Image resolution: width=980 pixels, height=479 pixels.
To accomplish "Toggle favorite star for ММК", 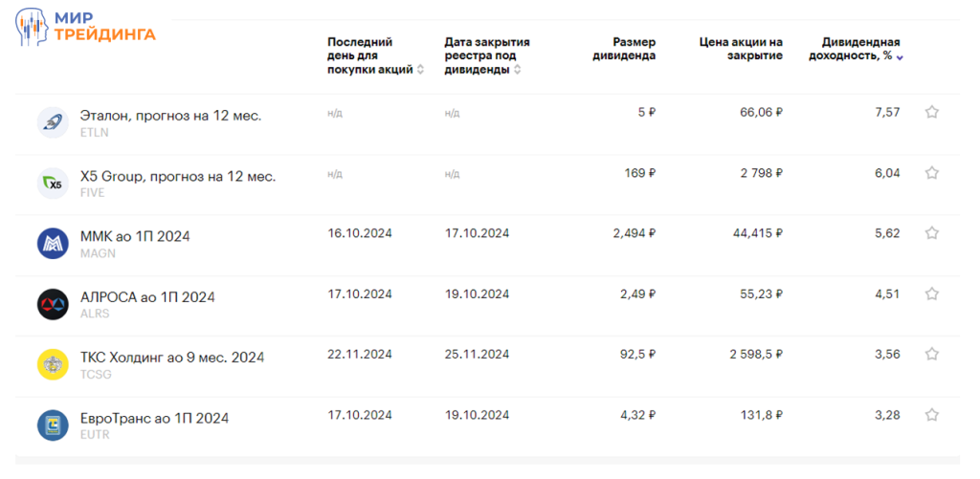I will 931,233.
